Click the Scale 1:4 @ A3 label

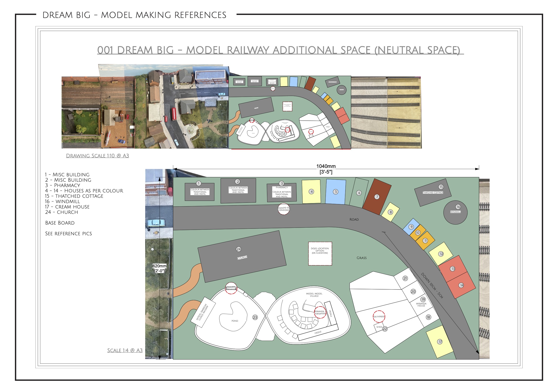(x=125, y=350)
